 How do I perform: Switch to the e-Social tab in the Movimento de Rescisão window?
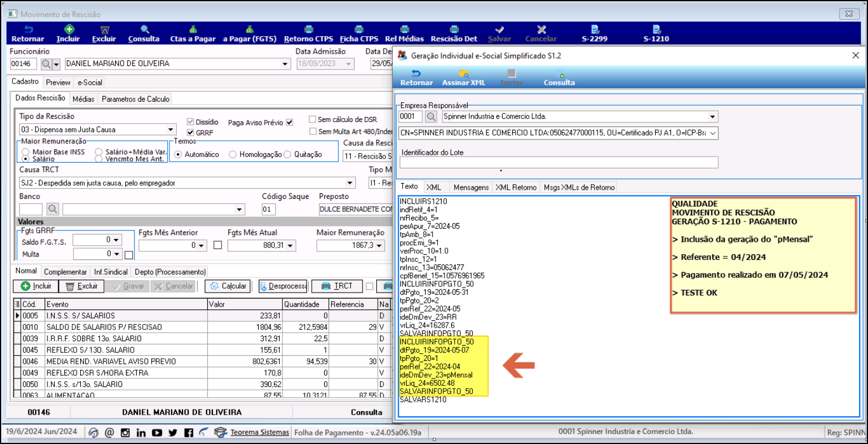(90, 82)
